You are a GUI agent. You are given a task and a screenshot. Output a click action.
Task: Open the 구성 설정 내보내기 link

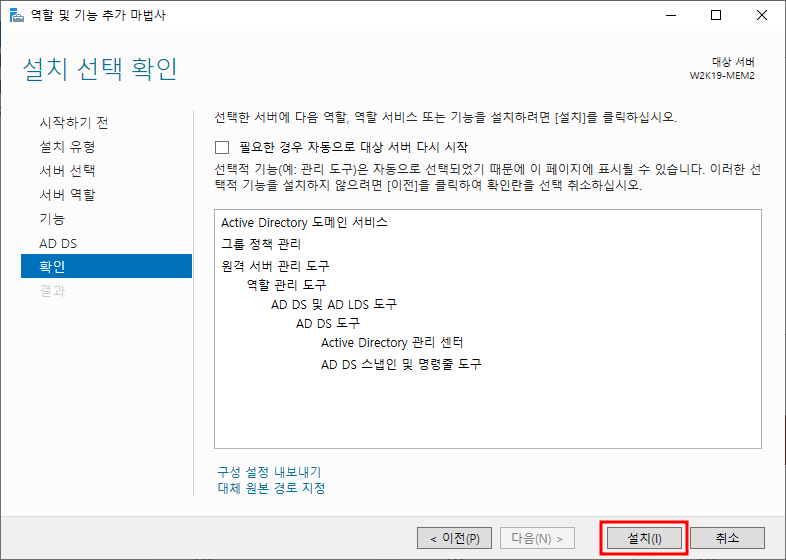click(269, 472)
